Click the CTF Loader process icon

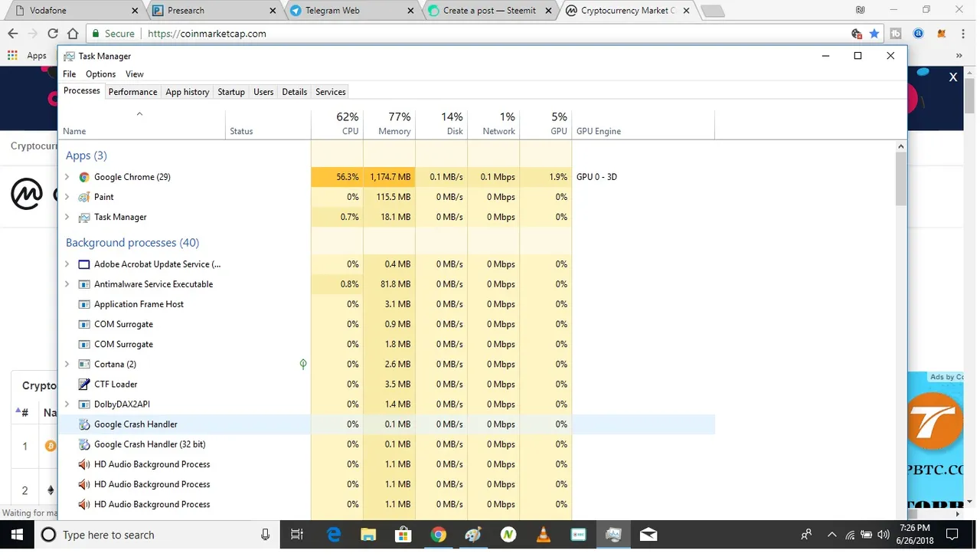pyautogui.click(x=84, y=384)
